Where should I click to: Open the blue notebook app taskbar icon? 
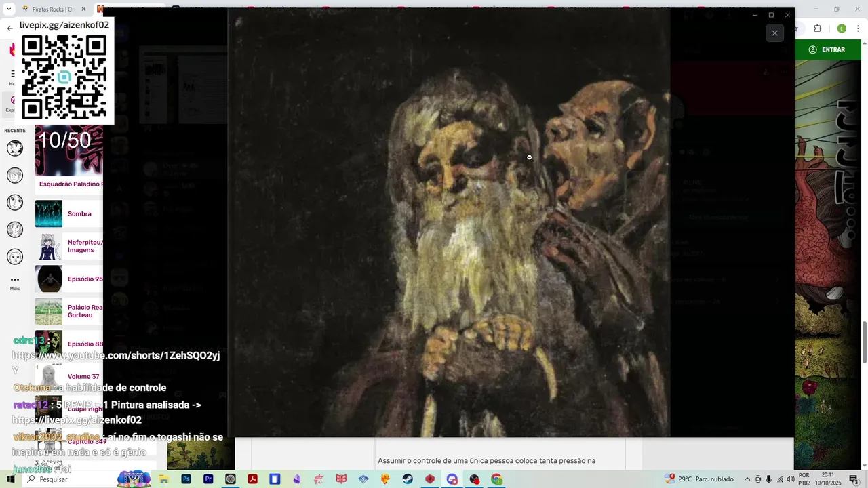click(275, 479)
